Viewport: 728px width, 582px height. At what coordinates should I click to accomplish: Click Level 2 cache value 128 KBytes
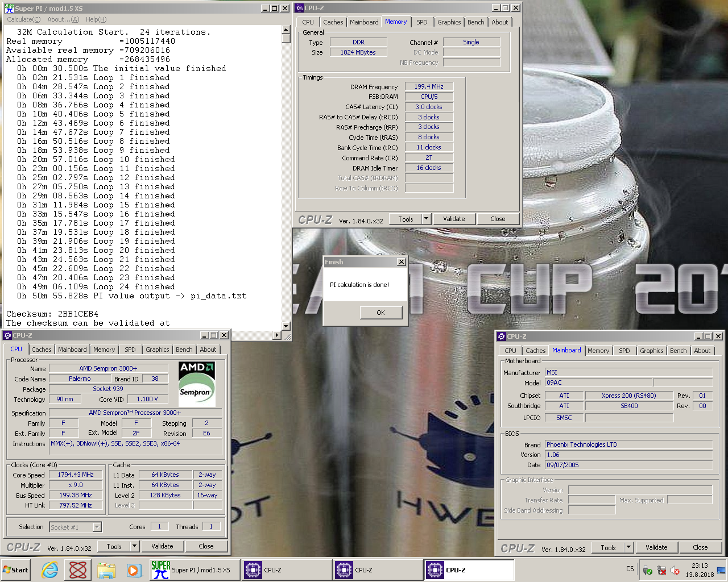165,495
